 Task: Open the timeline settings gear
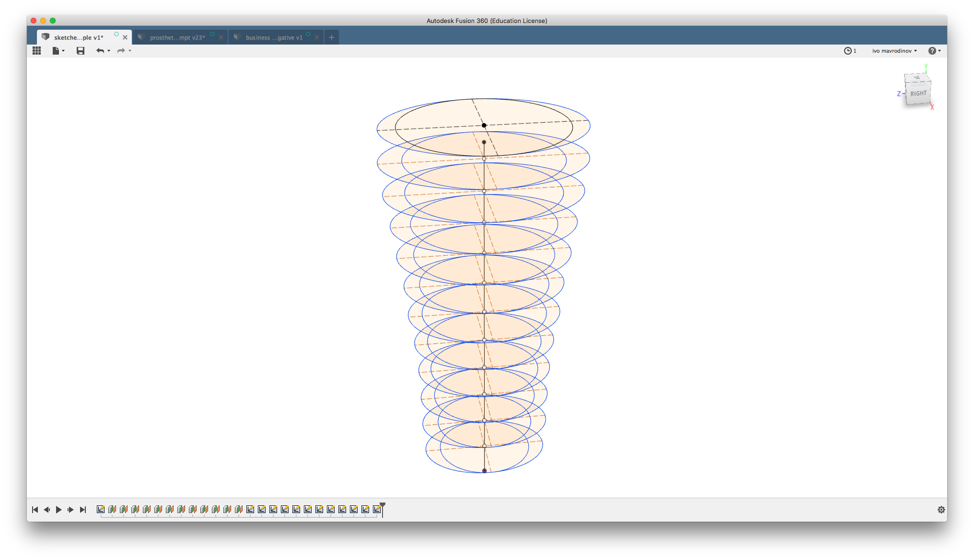coord(941,510)
